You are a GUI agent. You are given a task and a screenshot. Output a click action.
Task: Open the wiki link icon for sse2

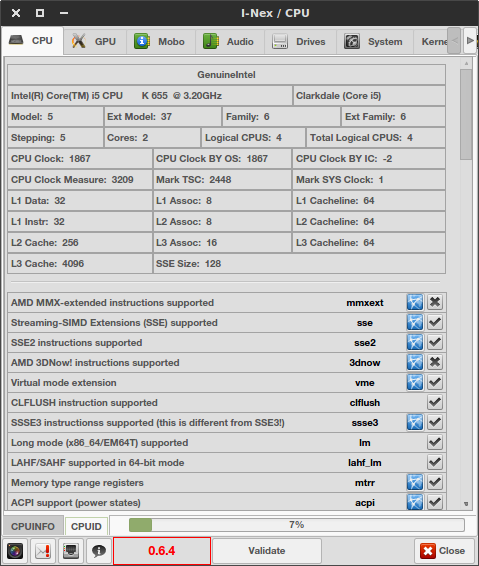(415, 343)
